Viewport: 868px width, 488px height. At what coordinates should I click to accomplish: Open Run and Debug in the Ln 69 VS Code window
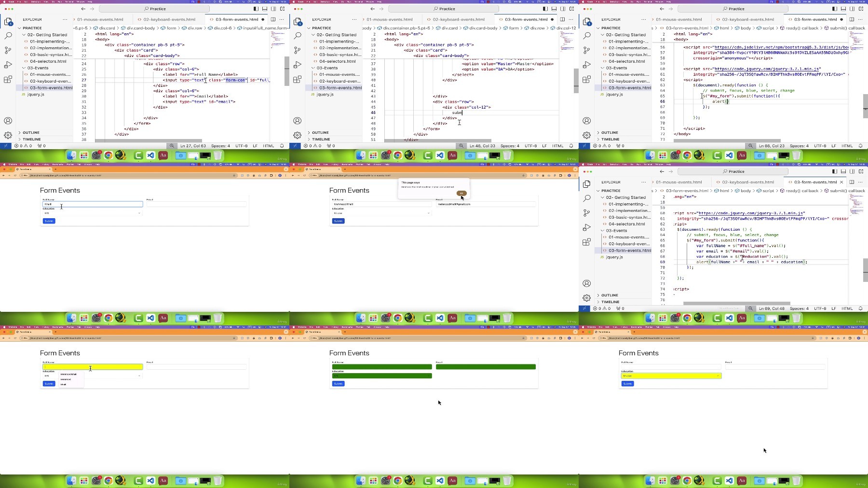587,227
